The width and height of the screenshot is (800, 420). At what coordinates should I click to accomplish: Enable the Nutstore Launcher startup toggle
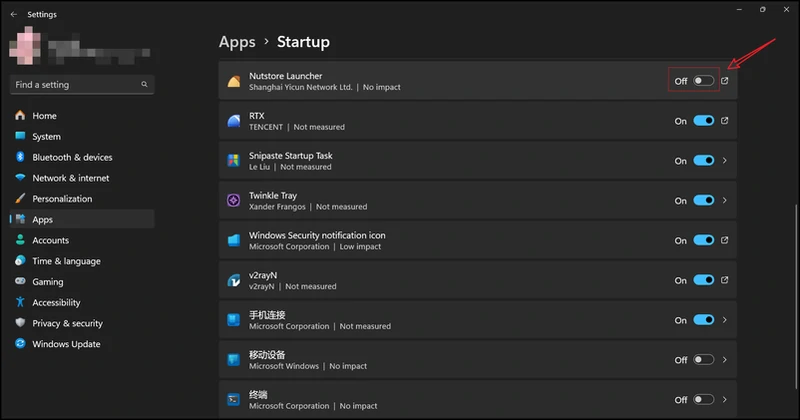coord(704,81)
